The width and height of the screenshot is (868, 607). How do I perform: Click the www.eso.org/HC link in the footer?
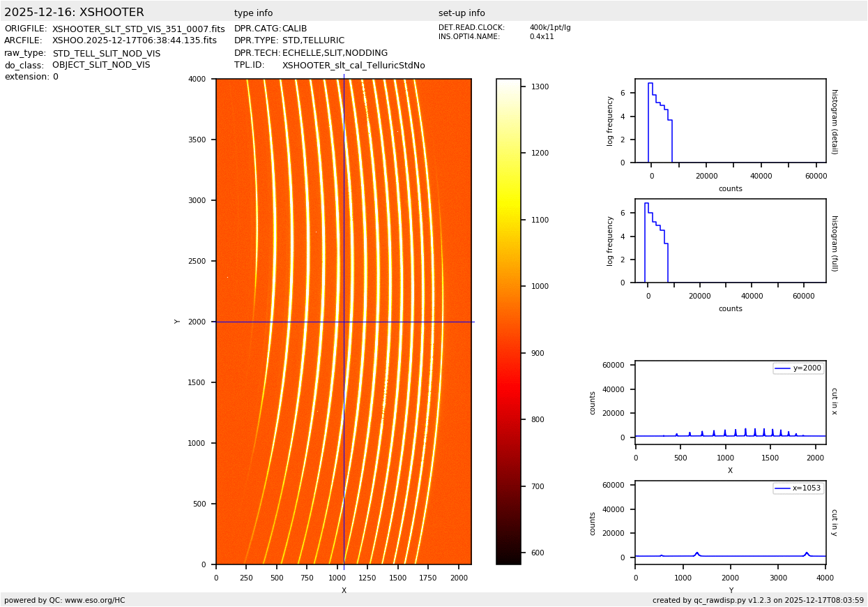[x=95, y=600]
